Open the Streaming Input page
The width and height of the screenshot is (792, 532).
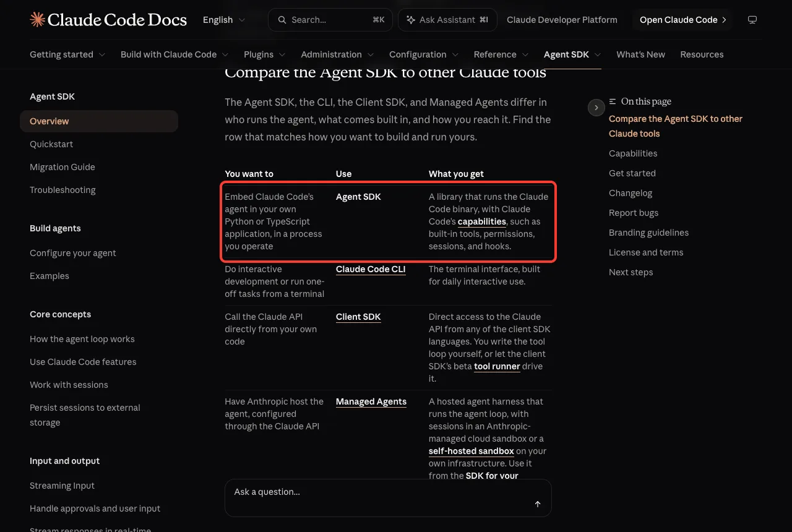point(62,486)
